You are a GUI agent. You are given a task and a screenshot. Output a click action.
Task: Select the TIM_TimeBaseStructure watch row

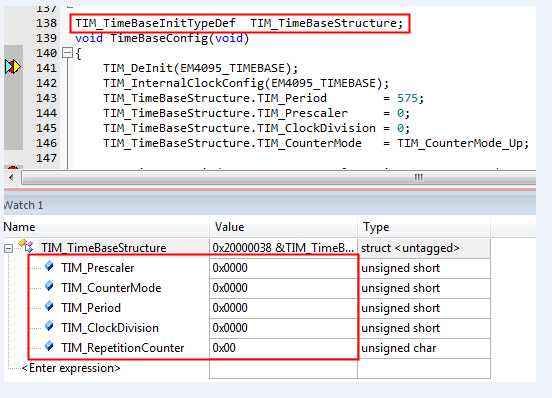pos(247,248)
